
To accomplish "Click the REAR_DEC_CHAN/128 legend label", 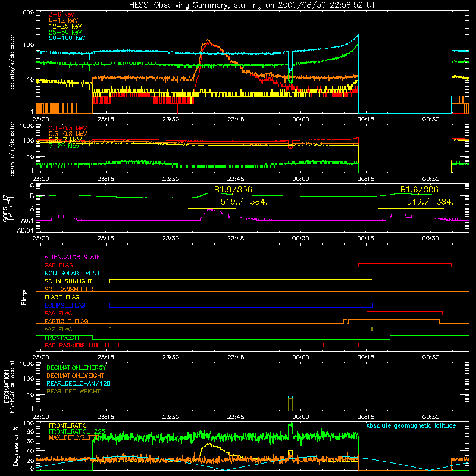I will pyautogui.click(x=79, y=383).
